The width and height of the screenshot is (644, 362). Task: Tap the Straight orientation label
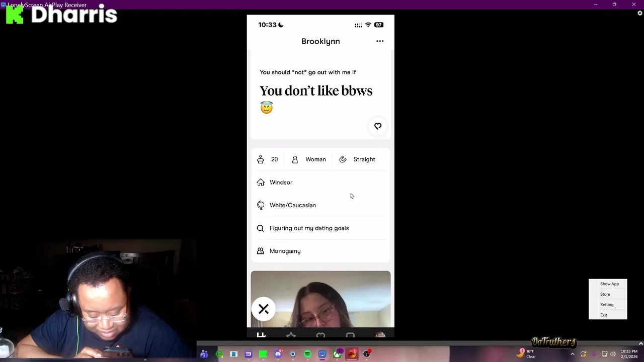click(364, 159)
